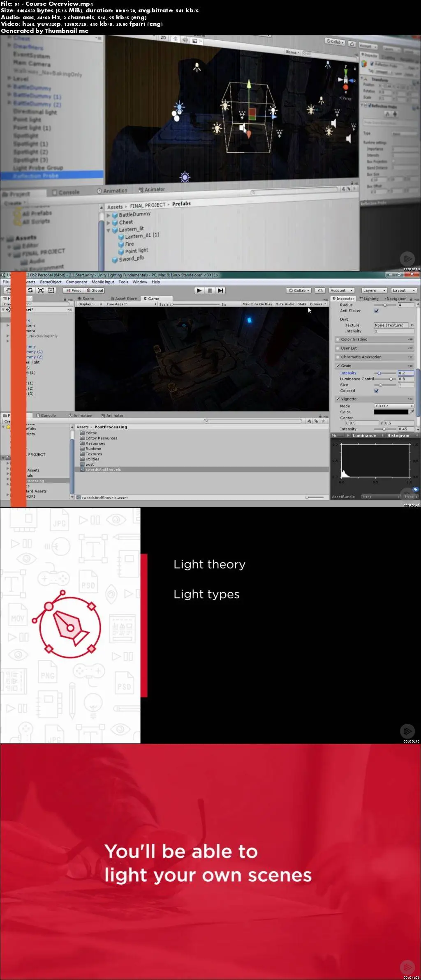This screenshot has height=980, width=421.
Task: Open User Lut section context menu icon
Action: coord(410,348)
